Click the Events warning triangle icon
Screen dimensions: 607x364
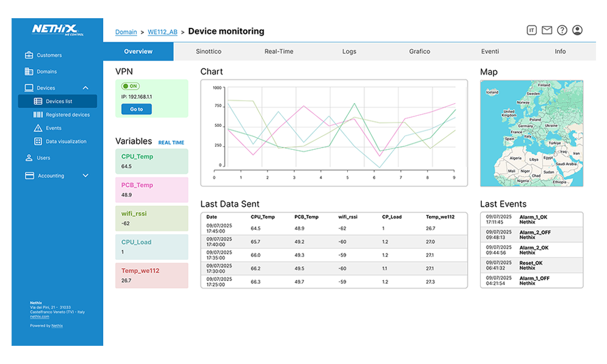38,128
